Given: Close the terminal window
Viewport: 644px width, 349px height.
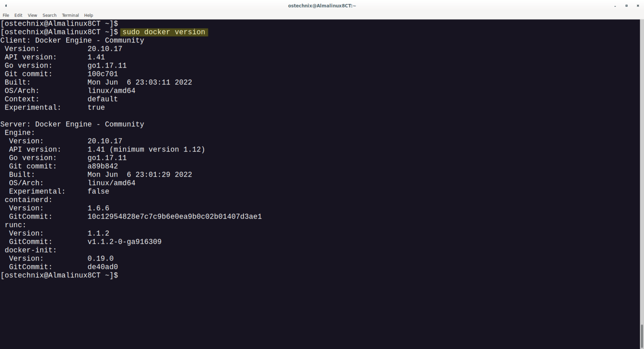Looking at the screenshot, I should point(638,6).
